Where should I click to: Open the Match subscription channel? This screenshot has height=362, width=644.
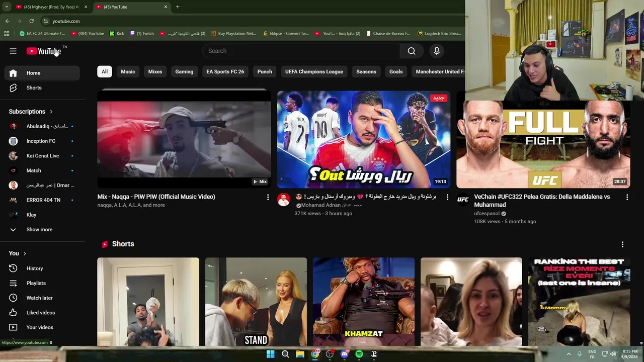point(42,170)
